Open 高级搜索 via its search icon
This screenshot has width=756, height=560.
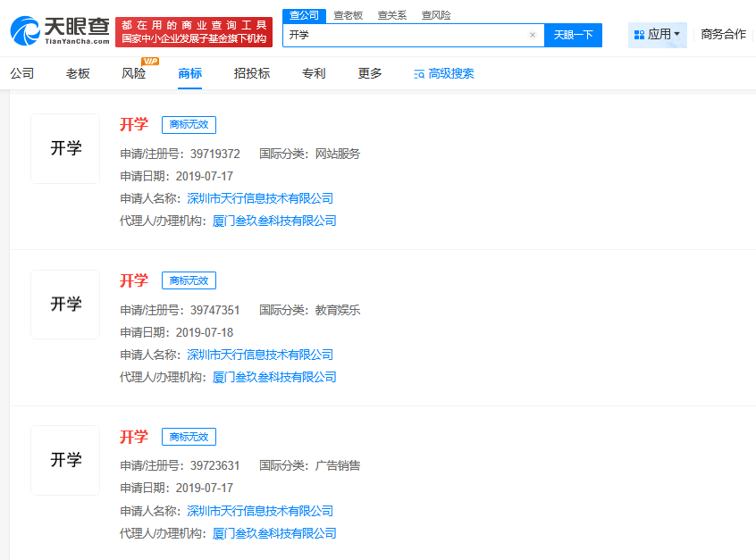point(418,74)
